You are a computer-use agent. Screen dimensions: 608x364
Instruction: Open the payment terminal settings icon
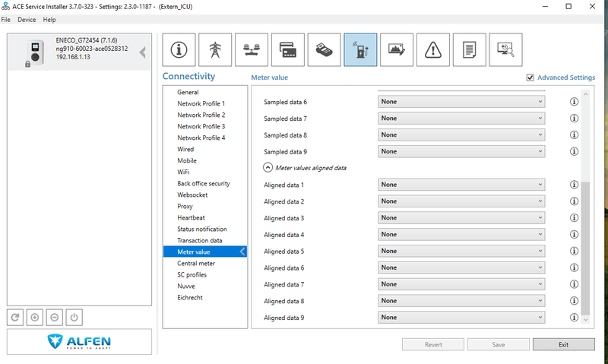click(325, 49)
